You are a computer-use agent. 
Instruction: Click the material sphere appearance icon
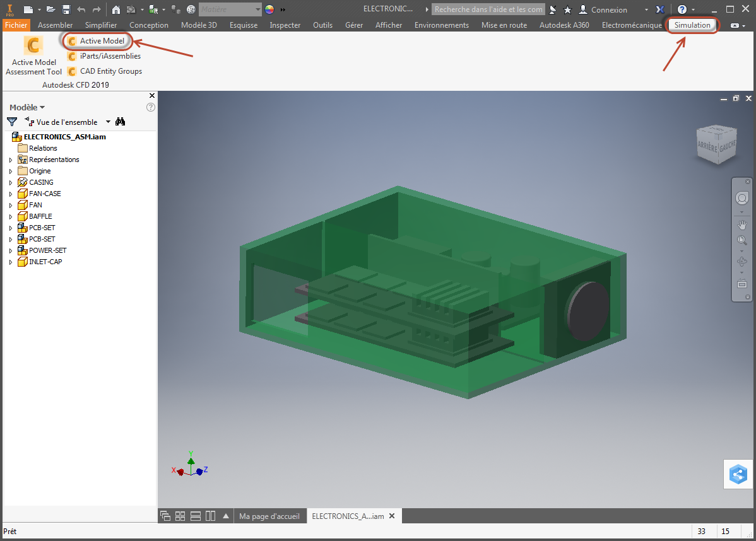pyautogui.click(x=191, y=9)
